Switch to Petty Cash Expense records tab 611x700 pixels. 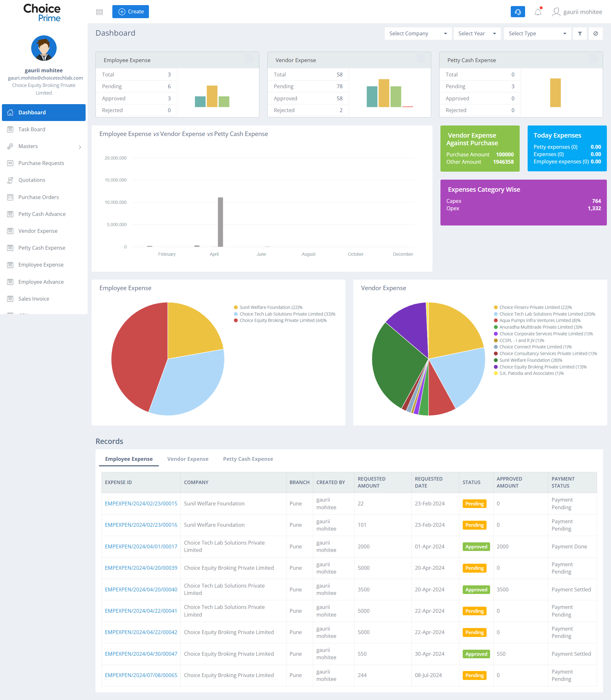248,459
